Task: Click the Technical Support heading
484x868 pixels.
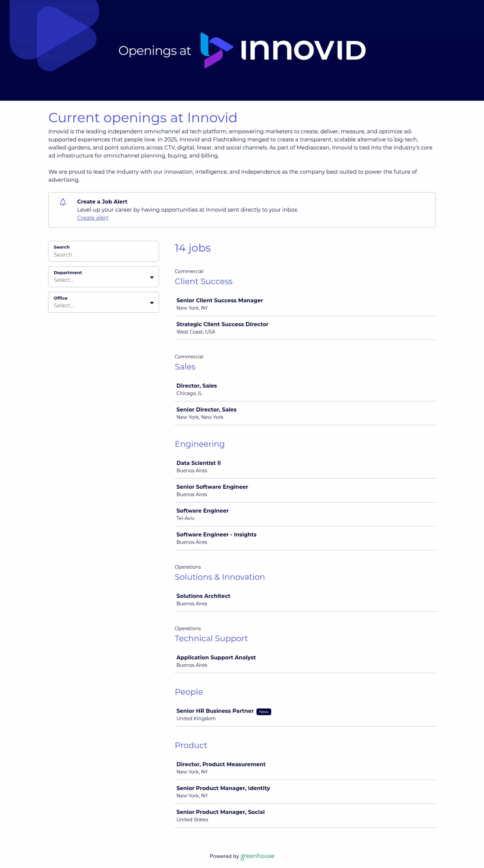Action: (x=211, y=639)
